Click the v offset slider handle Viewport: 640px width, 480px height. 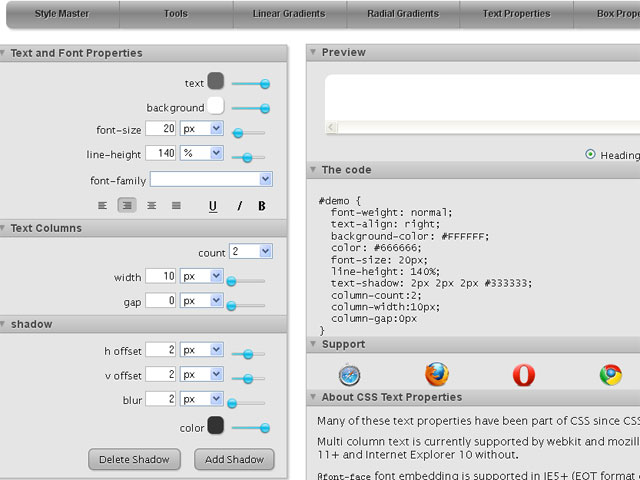click(x=248, y=379)
